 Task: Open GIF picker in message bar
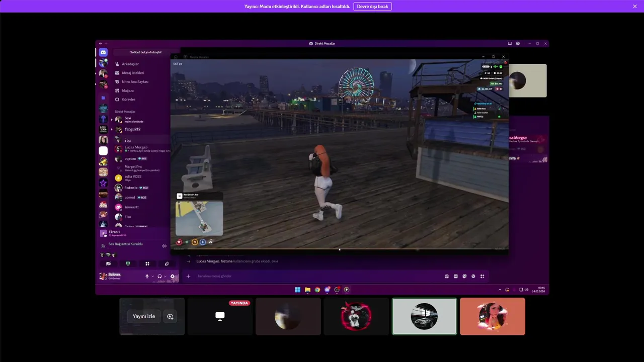[x=456, y=276]
